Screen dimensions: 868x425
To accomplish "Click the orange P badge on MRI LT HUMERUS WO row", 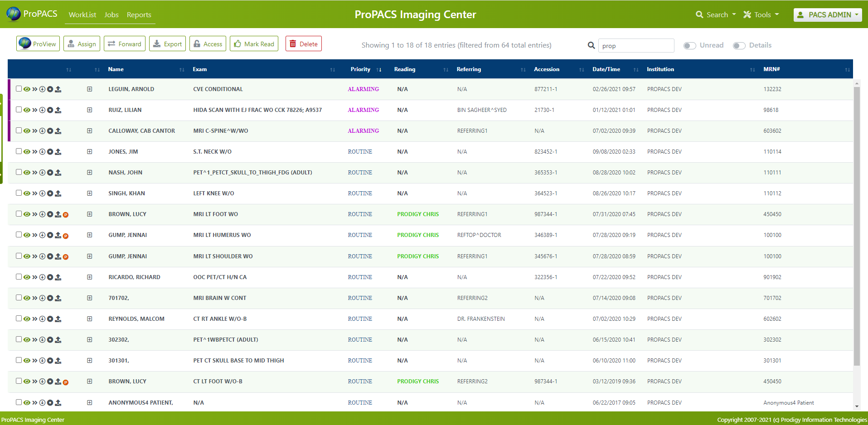I will [66, 236].
